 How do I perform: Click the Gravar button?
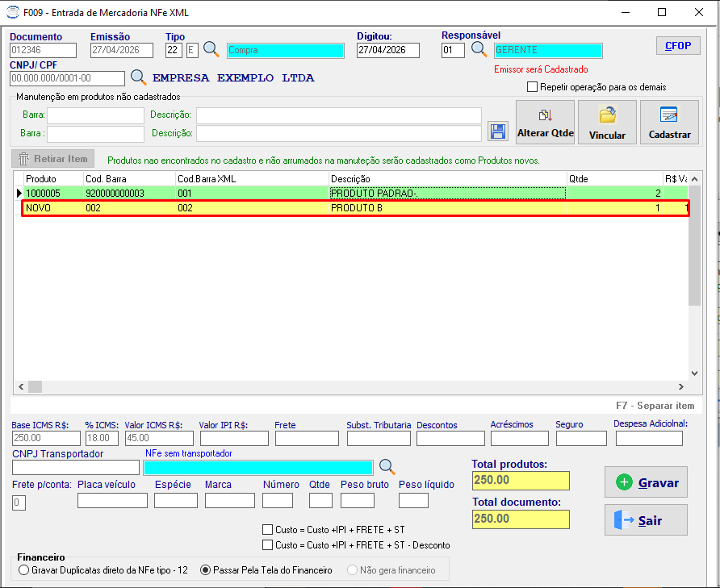pyautogui.click(x=646, y=482)
